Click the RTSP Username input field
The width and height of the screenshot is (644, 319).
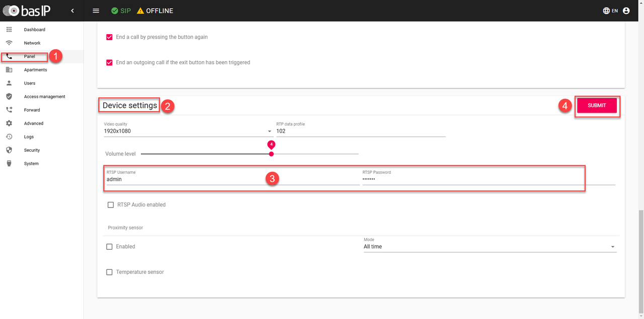(x=231, y=179)
